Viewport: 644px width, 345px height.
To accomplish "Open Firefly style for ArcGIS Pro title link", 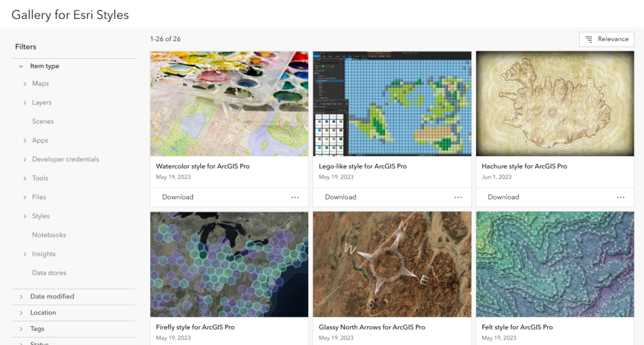I will tap(195, 327).
